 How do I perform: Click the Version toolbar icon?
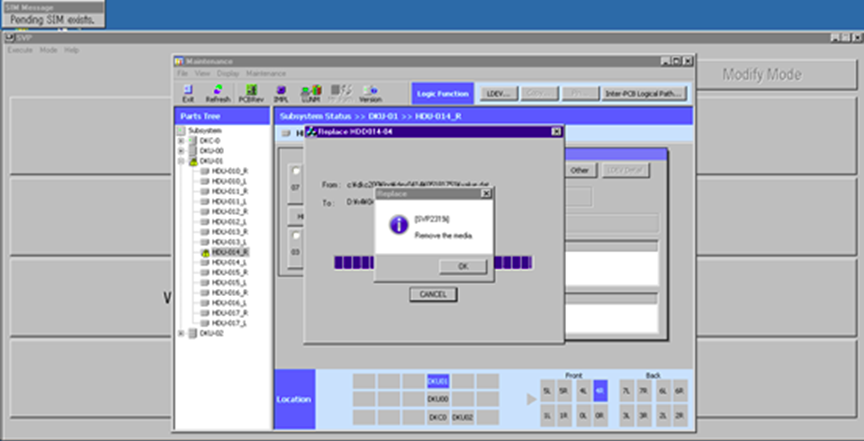(x=370, y=91)
